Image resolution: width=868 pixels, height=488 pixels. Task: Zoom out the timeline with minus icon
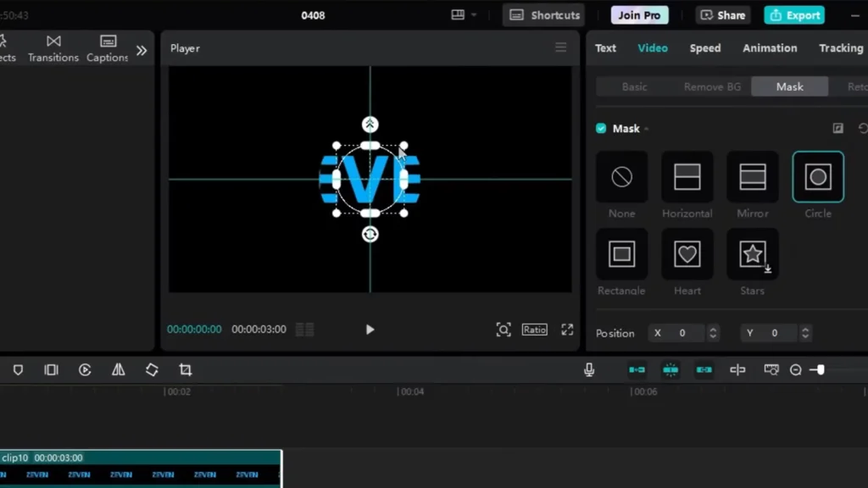coord(795,369)
